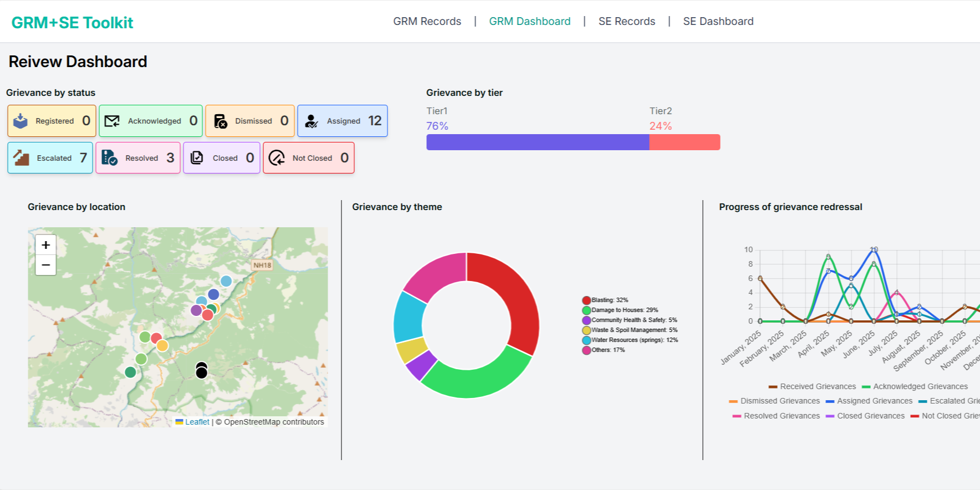Click the black marker on the map
This screenshot has height=490, width=980.
(x=202, y=371)
